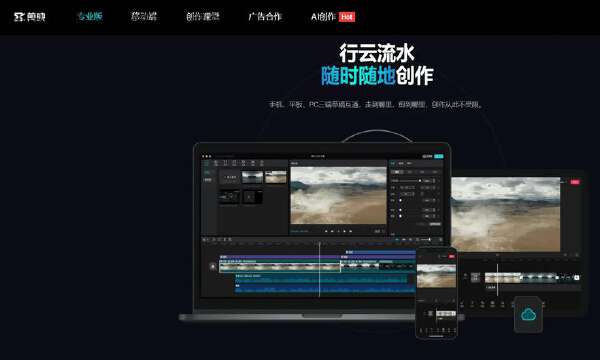The height and width of the screenshot is (360, 600).
Task: Click the teal cloud sync icon
Action: [x=528, y=315]
